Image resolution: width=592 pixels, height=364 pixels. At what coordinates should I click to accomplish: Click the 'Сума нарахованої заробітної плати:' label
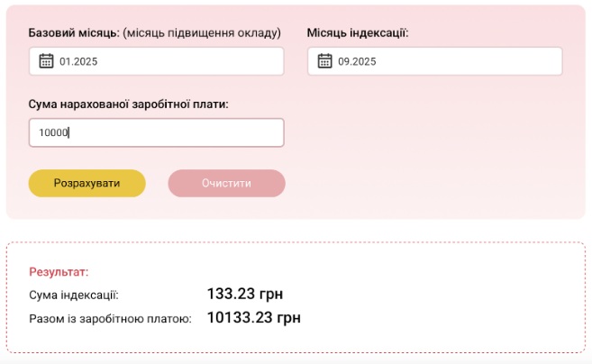coord(128,105)
